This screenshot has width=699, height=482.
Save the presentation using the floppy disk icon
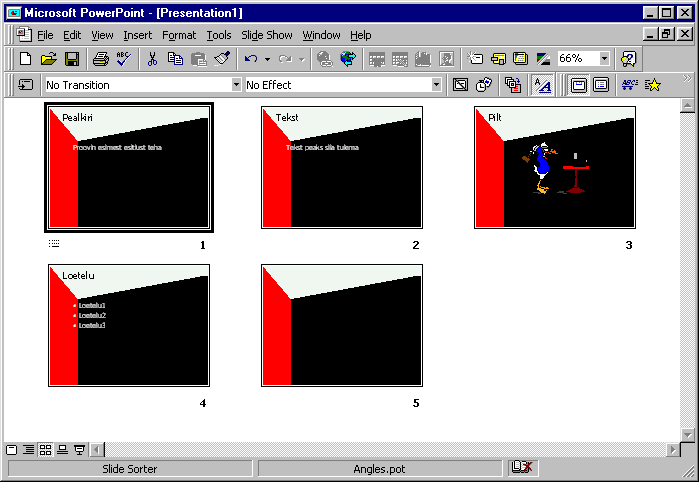72,59
